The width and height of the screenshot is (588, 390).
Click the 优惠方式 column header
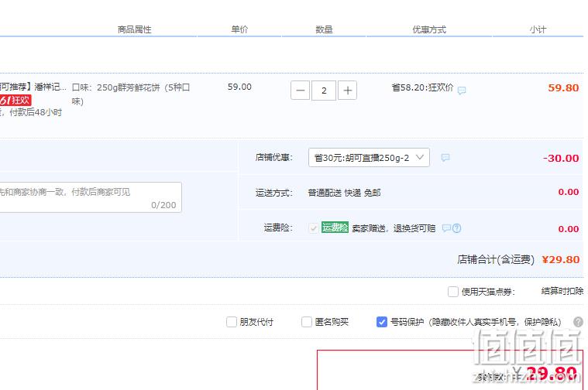[429, 29]
